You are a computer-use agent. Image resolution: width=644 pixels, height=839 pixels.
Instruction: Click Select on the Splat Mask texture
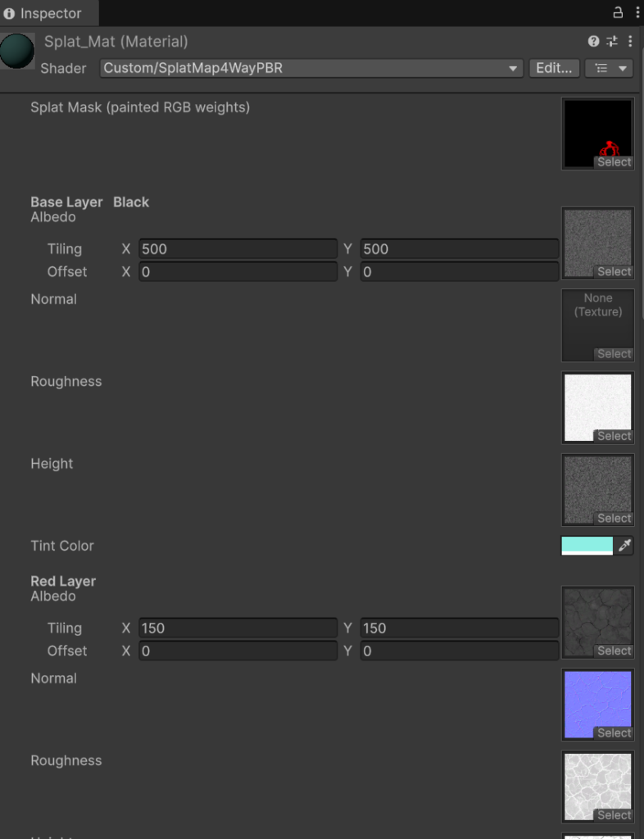(x=614, y=162)
